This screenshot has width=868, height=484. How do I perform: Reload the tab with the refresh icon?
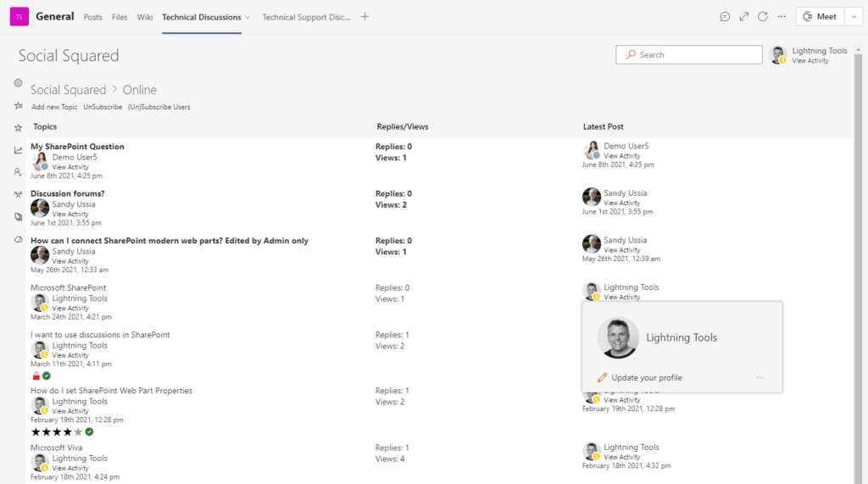(x=763, y=17)
